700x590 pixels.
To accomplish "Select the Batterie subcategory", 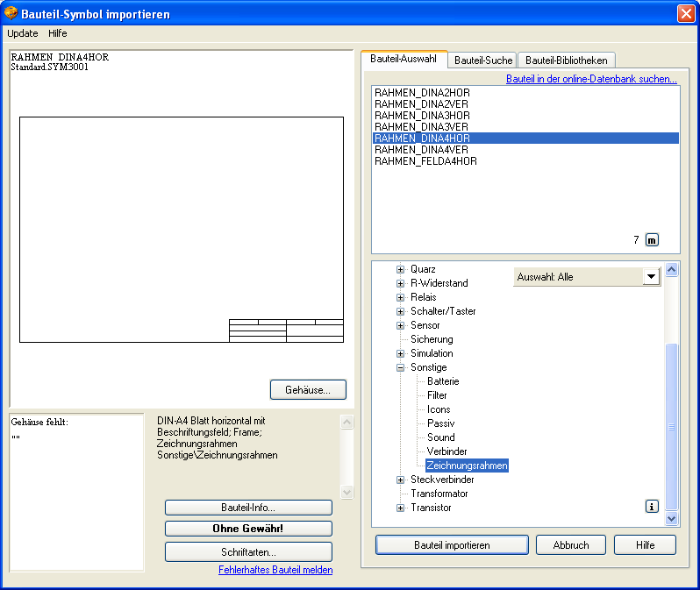I will click(x=443, y=381).
